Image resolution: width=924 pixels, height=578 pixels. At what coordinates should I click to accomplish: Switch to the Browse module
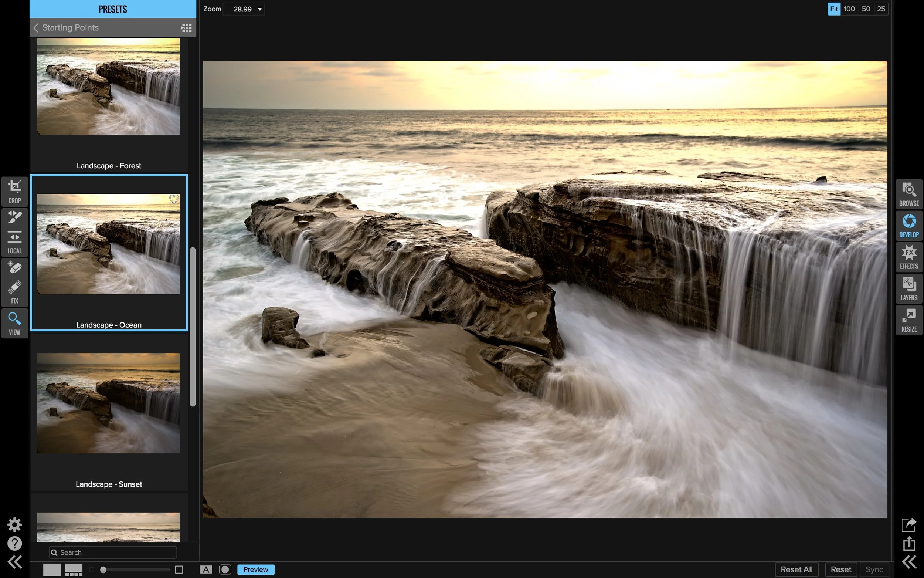pyautogui.click(x=909, y=194)
